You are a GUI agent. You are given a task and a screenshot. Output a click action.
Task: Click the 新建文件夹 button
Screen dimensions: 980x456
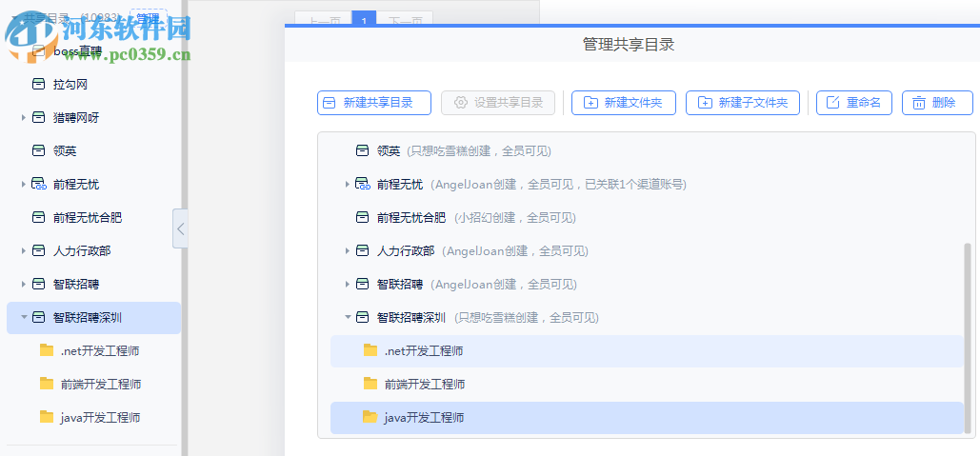click(623, 103)
